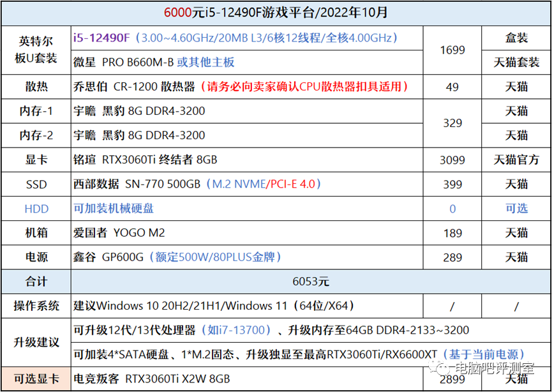This screenshot has height=392, width=552.
Task: Select the price value 399
Action: (452, 185)
